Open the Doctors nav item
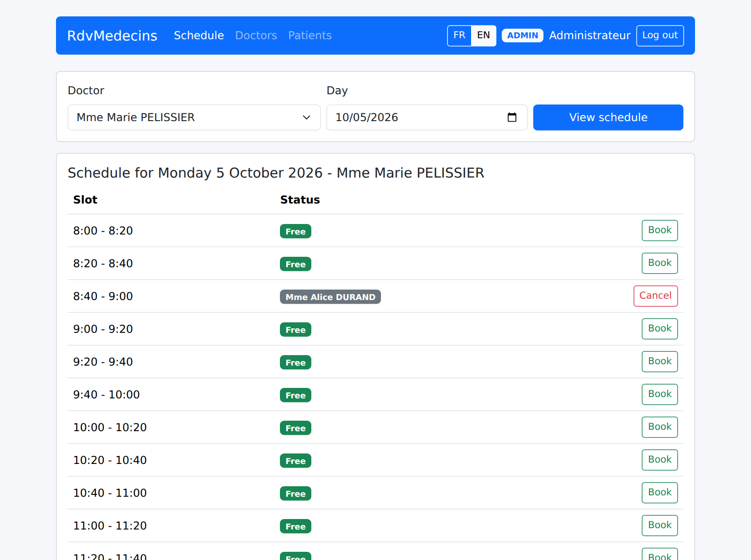Screen dimensions: 751x560 pos(256,36)
